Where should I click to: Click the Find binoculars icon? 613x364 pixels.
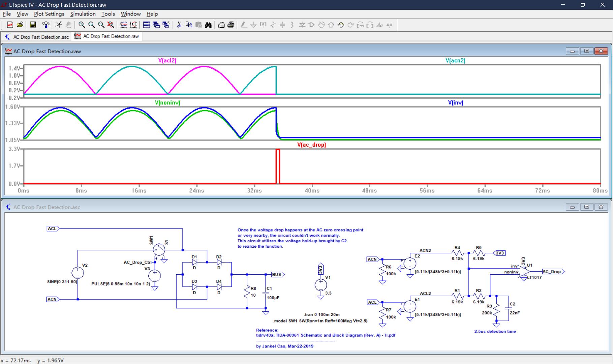[x=208, y=25]
